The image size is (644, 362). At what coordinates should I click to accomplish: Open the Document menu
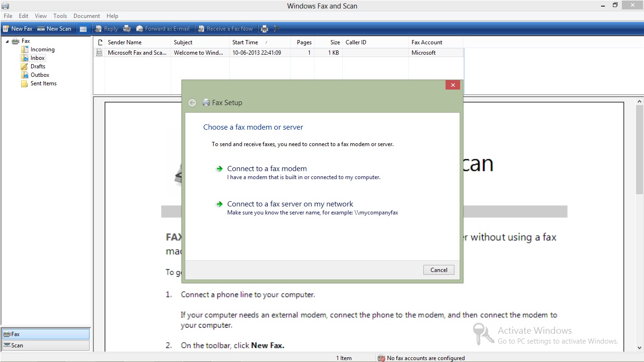87,16
